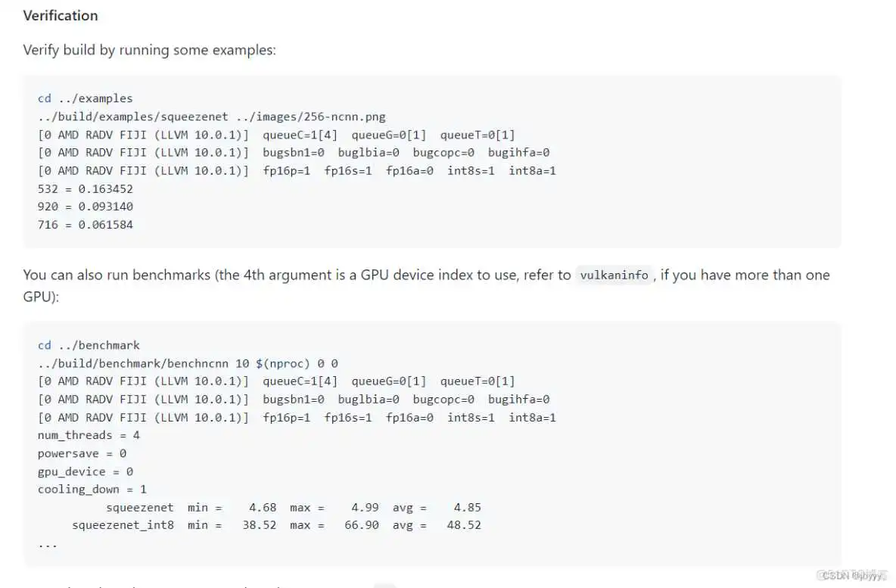This screenshot has width=896, height=588.
Task: Click the "716 = 0.061584" output line
Action: [85, 225]
